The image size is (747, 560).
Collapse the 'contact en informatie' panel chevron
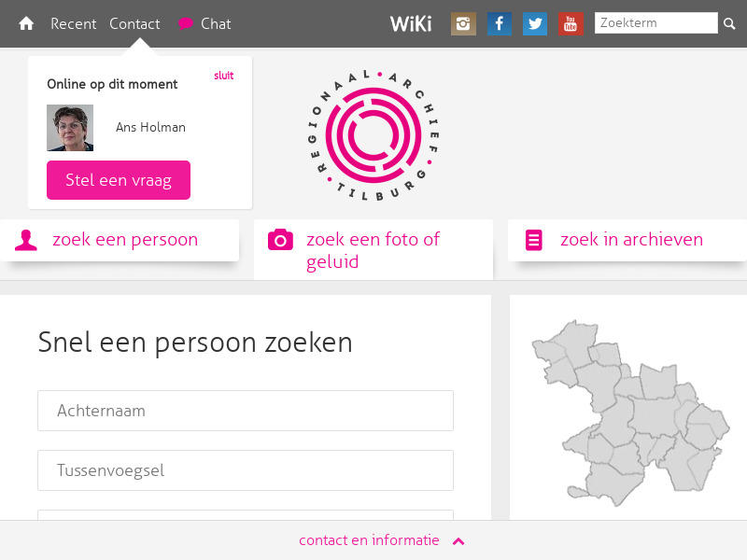(457, 539)
